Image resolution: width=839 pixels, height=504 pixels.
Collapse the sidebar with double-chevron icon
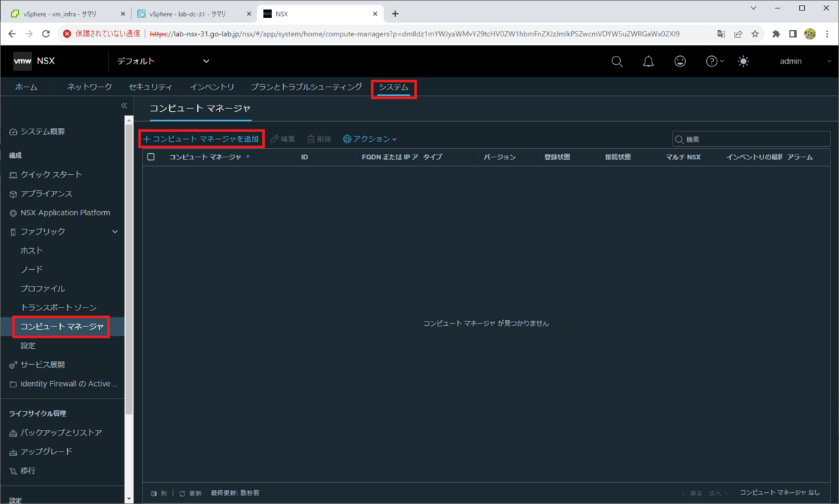point(124,106)
